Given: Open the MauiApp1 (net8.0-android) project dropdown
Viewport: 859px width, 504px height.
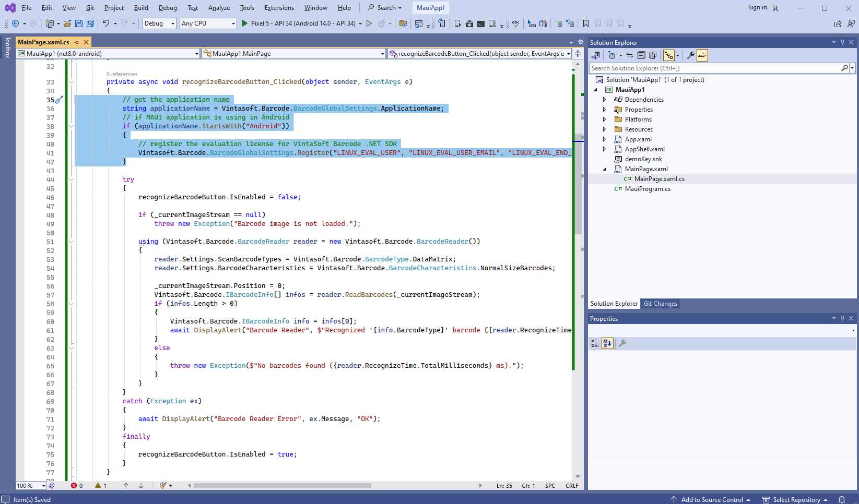Looking at the screenshot, I should (x=108, y=54).
